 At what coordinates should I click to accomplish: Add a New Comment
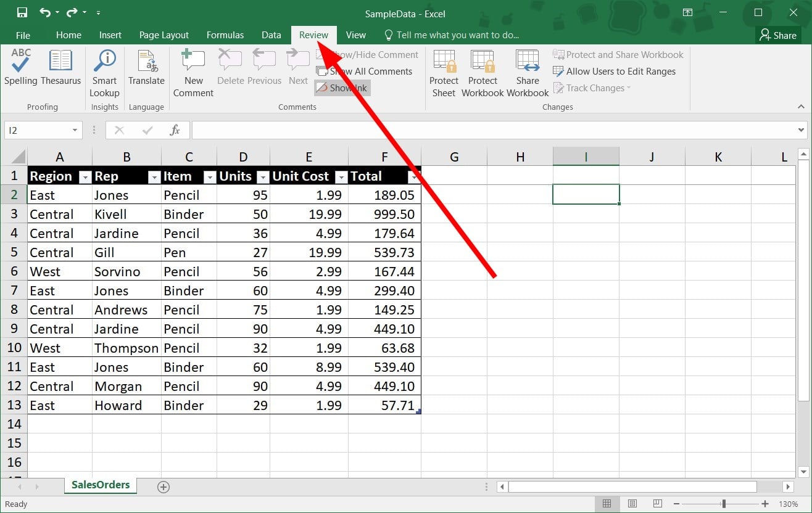[193, 73]
